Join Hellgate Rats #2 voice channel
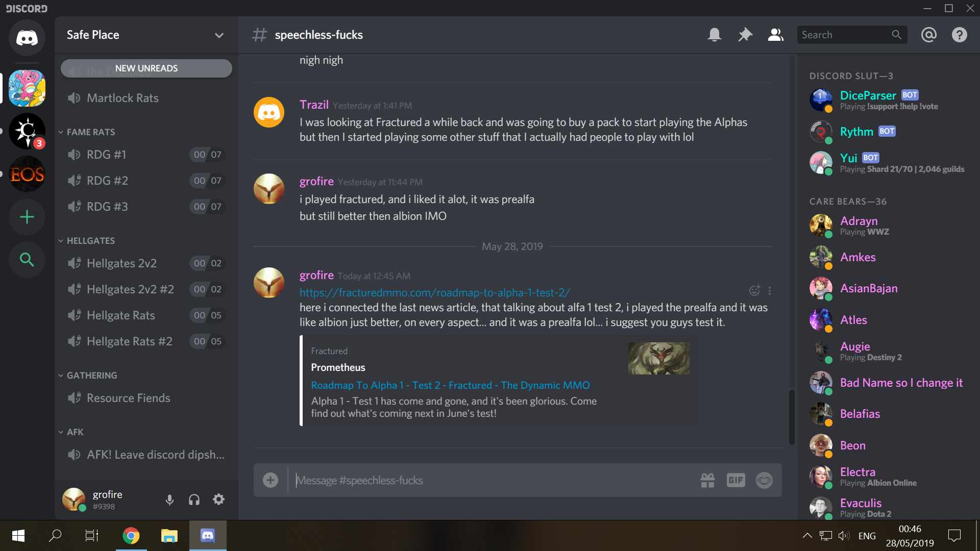Screen dimensions: 980x551 pos(146,341)
